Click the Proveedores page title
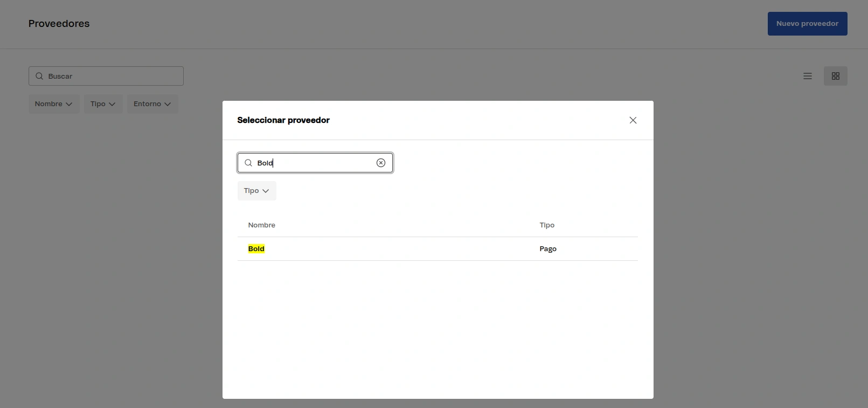The image size is (868, 408). coord(59,24)
